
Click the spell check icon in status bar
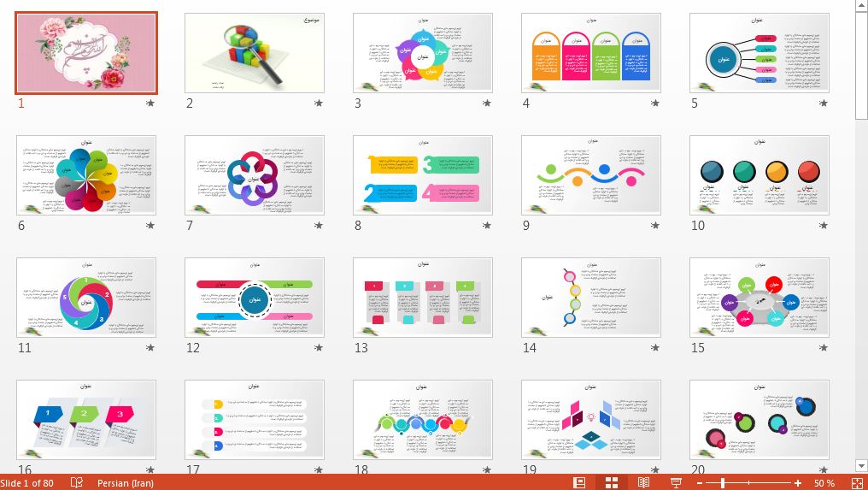coord(76,483)
